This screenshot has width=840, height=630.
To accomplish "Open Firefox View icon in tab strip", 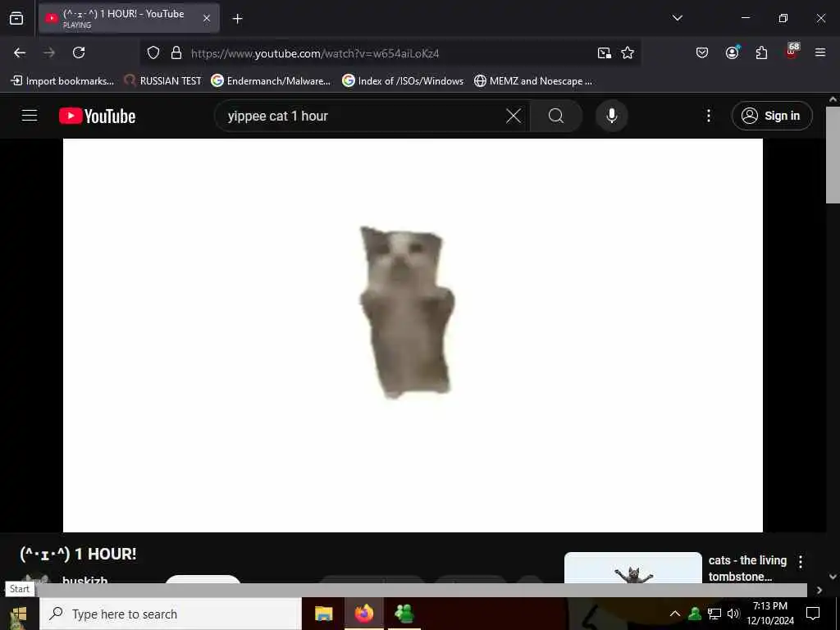I will pos(16,18).
